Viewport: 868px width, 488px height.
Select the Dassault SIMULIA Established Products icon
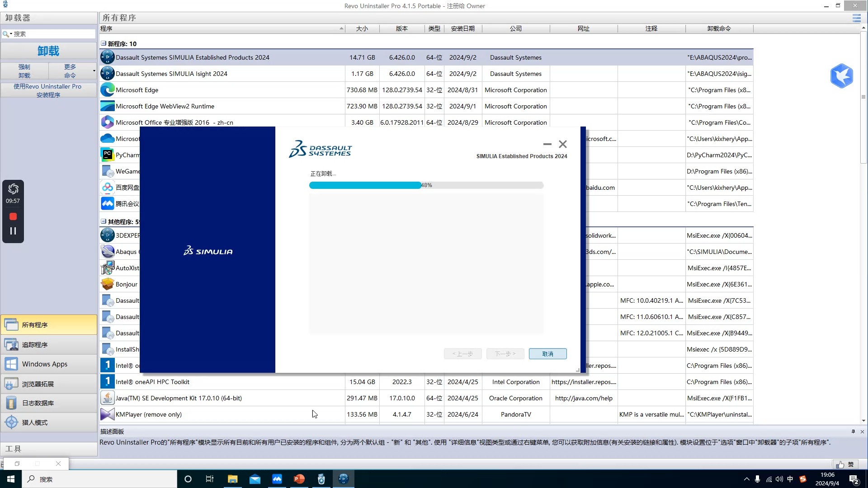(x=107, y=57)
